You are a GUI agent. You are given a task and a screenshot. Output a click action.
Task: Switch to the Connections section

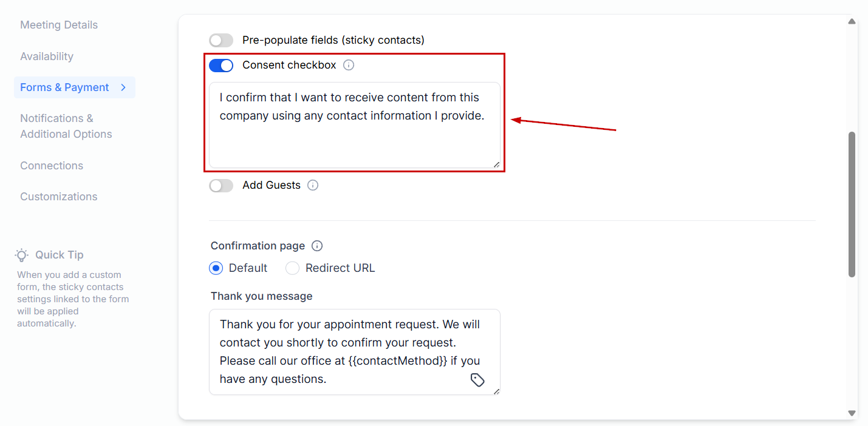(x=52, y=166)
